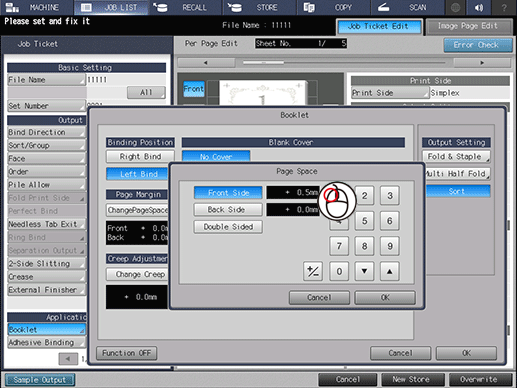Open the MACHINE screen
Screen dimensions: 517x388
point(36,7)
